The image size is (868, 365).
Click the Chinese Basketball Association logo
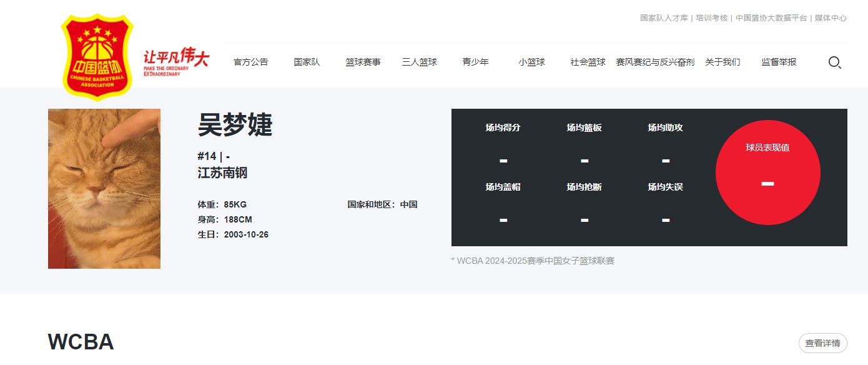point(97,57)
